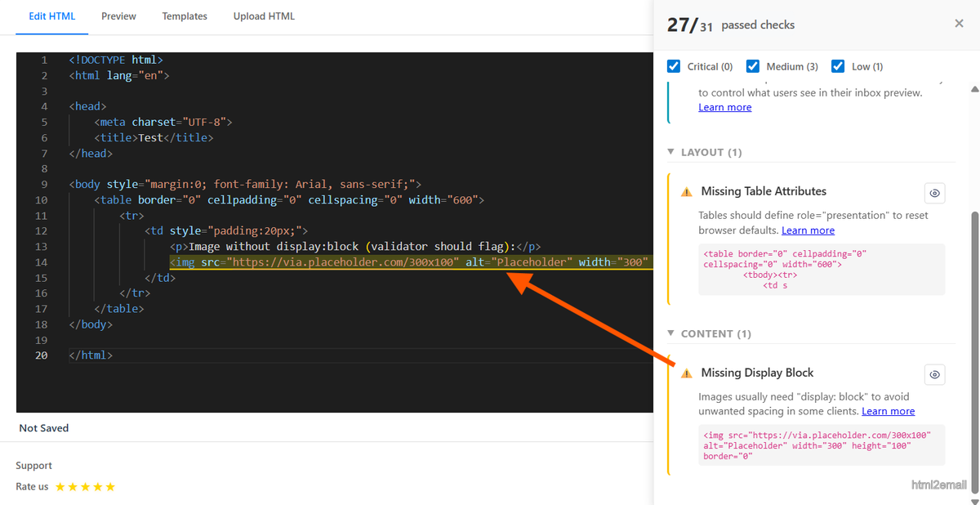
Task: Open the Templates tab
Action: click(185, 16)
